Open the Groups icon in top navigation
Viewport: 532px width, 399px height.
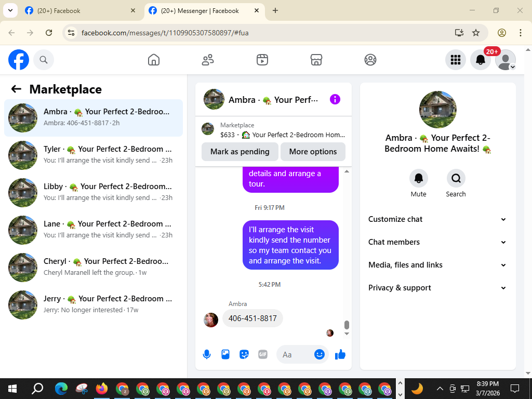(x=370, y=60)
